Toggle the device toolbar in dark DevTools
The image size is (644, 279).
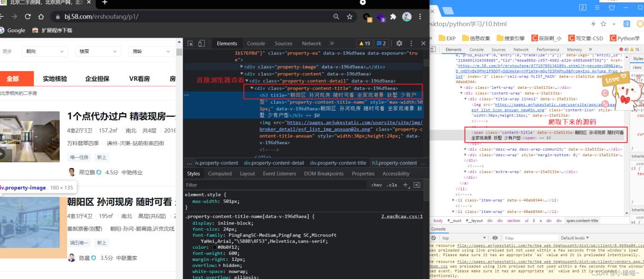click(201, 43)
